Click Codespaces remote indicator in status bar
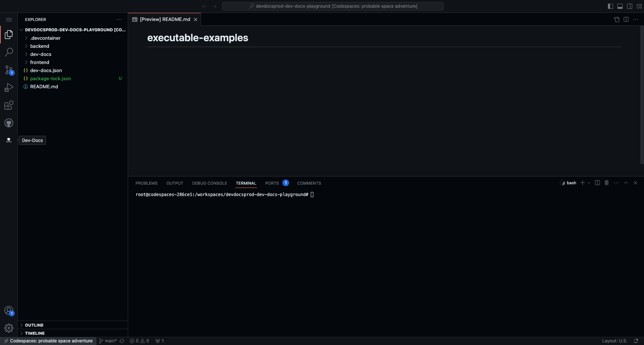This screenshot has height=345, width=644. [x=48, y=341]
